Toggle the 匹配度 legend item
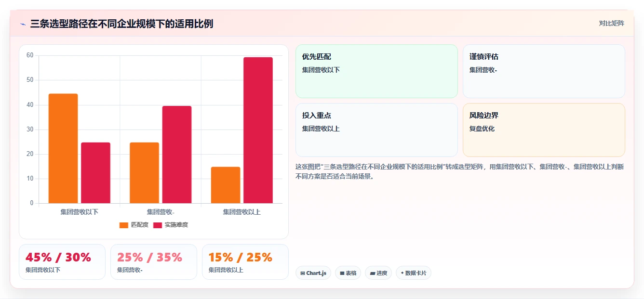 tap(134, 225)
